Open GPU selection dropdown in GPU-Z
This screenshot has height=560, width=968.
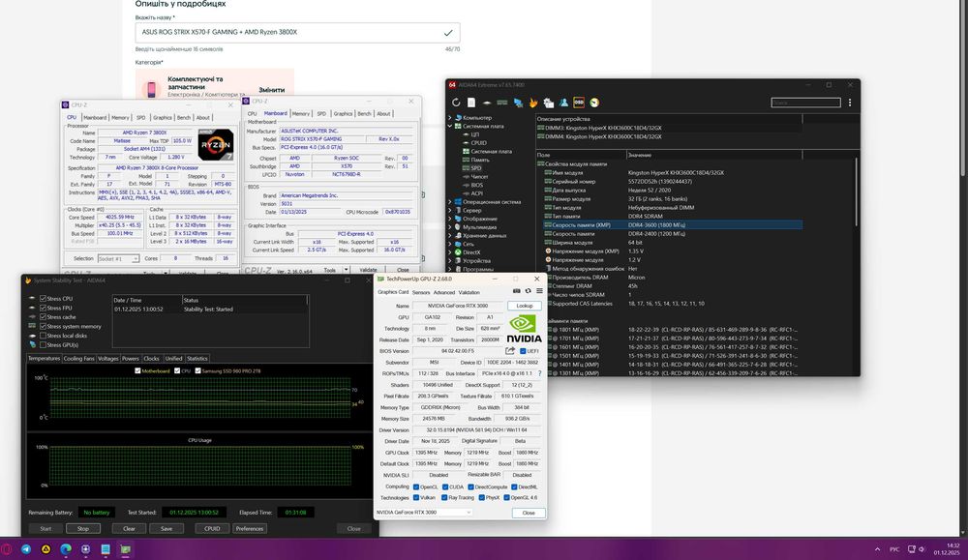424,513
